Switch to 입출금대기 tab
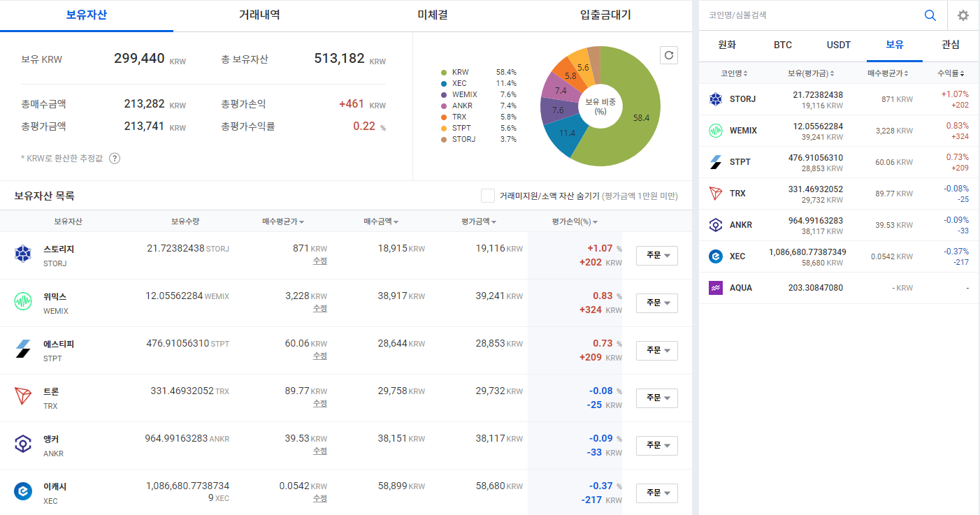Image resolution: width=980 pixels, height=515 pixels. (x=605, y=15)
